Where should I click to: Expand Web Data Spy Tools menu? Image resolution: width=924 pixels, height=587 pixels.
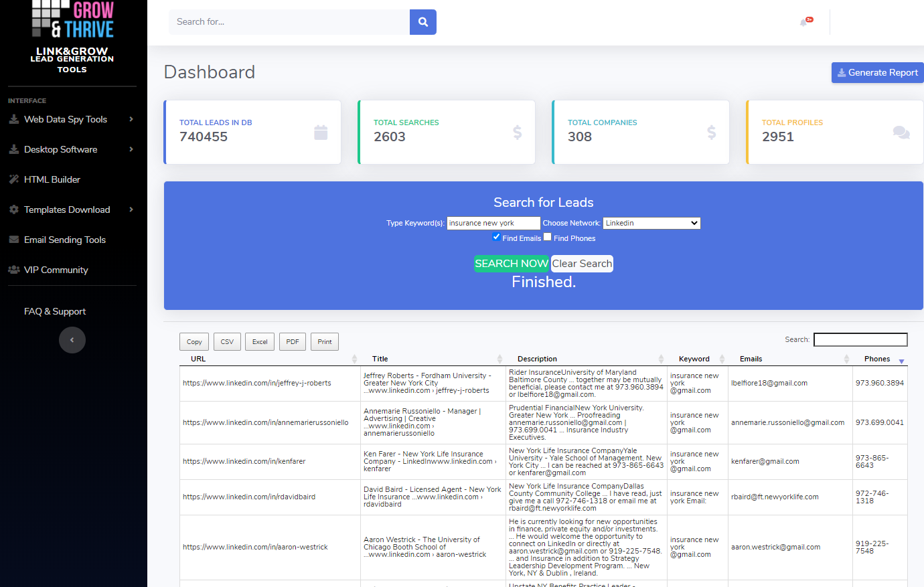click(x=71, y=119)
